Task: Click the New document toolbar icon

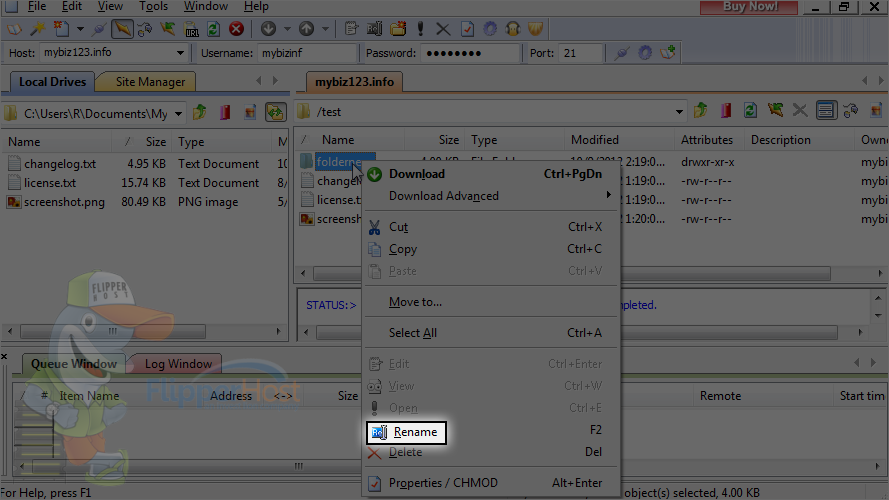Action: coord(61,28)
